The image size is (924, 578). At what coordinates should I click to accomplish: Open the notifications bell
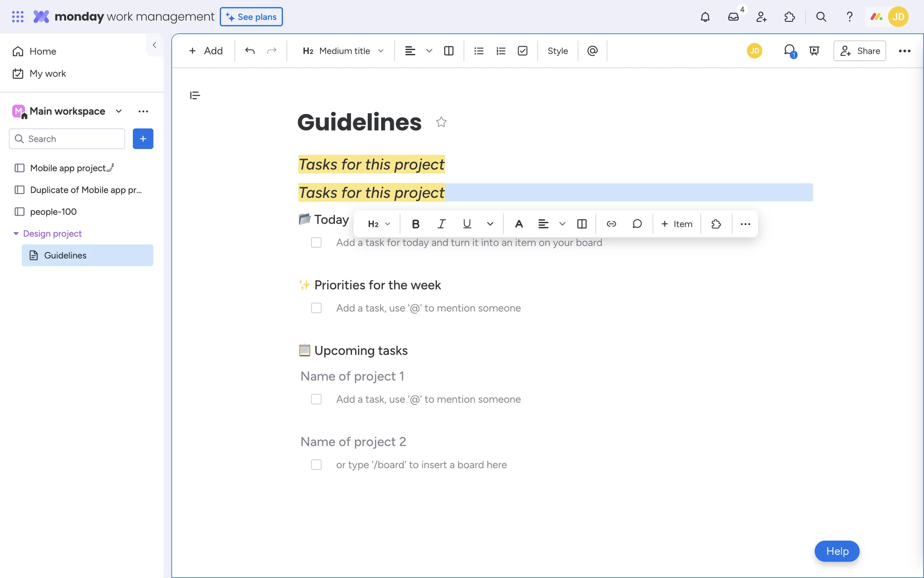pyautogui.click(x=705, y=17)
